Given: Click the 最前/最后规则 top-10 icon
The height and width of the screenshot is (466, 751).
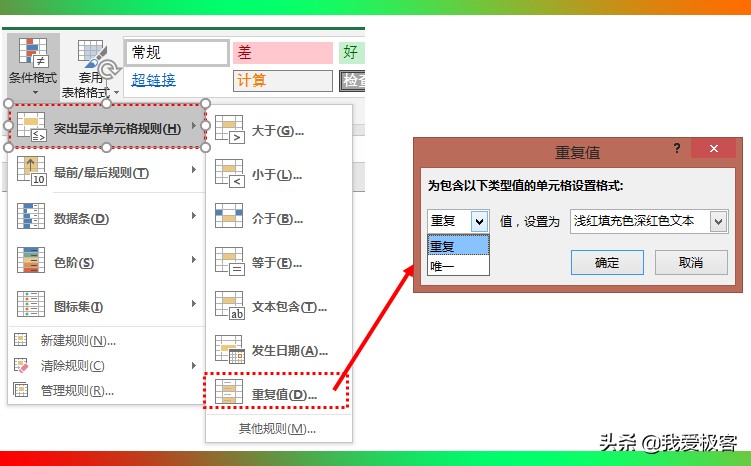Looking at the screenshot, I should tap(31, 170).
